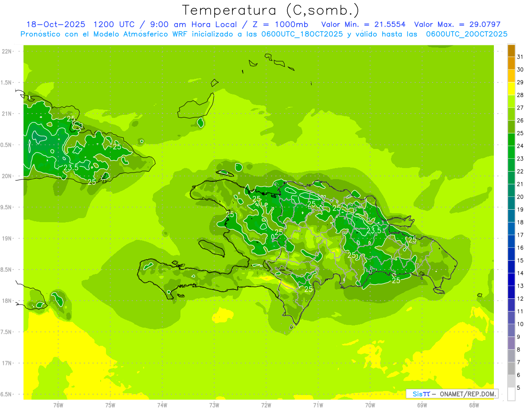
Task: Select the Valor Min. = 21.5554 readout
Action: 363,24
